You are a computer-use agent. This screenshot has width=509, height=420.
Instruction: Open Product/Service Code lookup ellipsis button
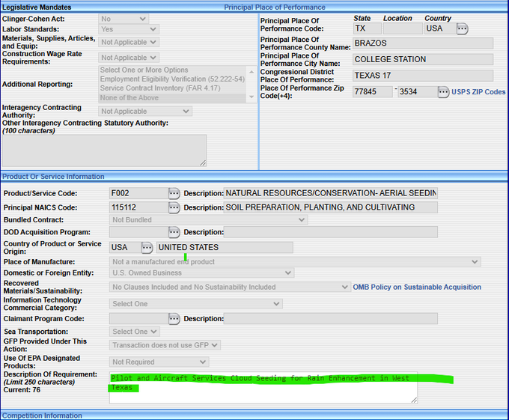[174, 193]
